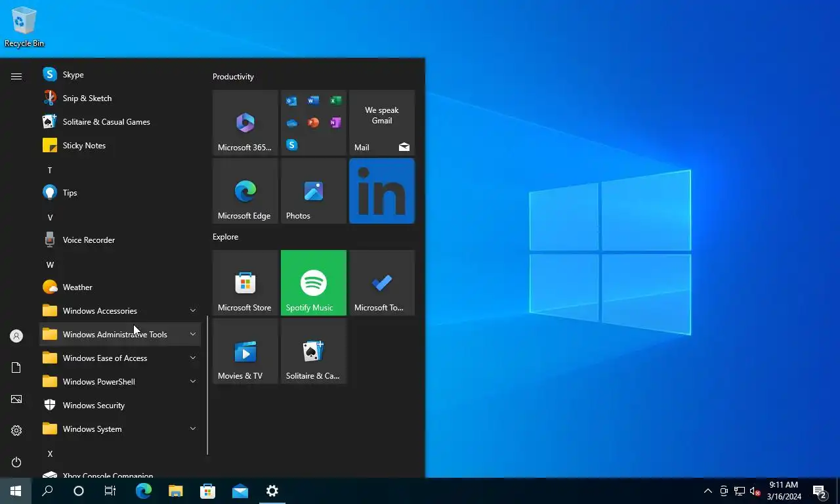The height and width of the screenshot is (504, 840).
Task: Launch Spotify Music tile
Action: [314, 283]
